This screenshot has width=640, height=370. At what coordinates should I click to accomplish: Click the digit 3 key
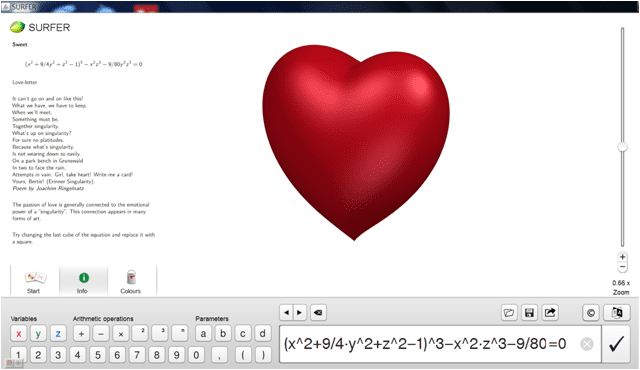(x=58, y=354)
